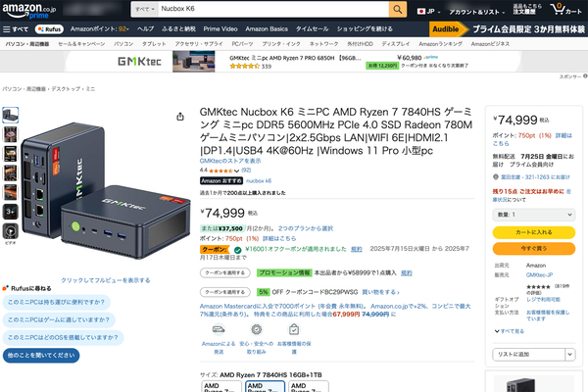Click the share icon above product image
Screen dimensions: 588x392
[x=180, y=117]
